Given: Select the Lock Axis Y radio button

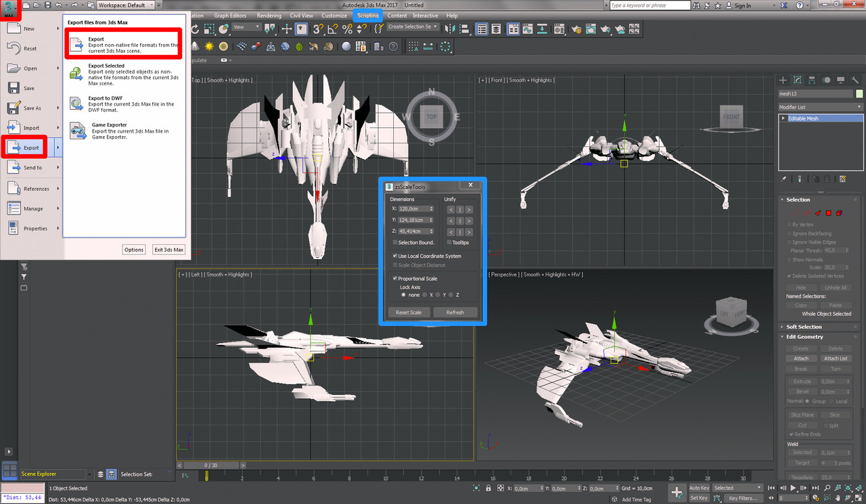Looking at the screenshot, I should coord(438,295).
